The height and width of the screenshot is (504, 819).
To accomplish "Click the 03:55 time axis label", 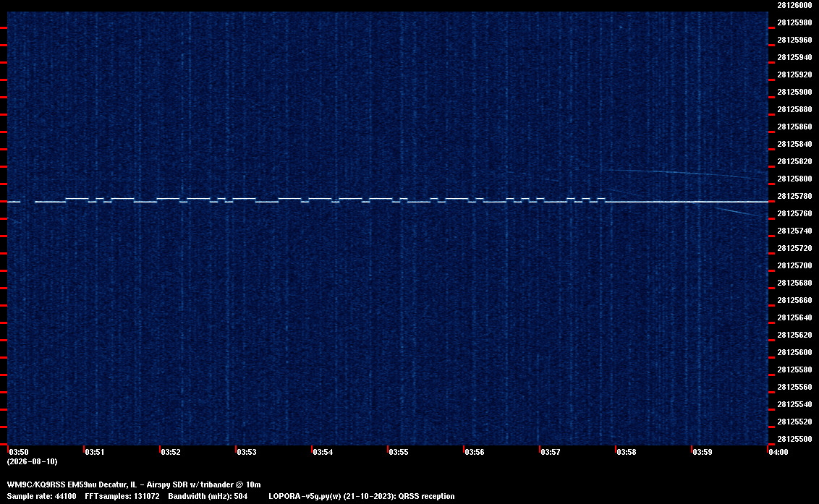I will (398, 452).
